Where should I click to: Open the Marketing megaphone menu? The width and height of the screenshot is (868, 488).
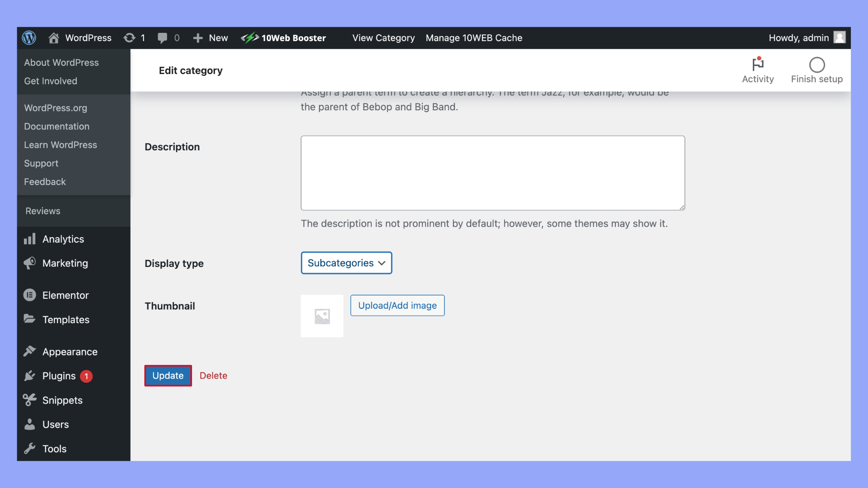click(x=65, y=263)
